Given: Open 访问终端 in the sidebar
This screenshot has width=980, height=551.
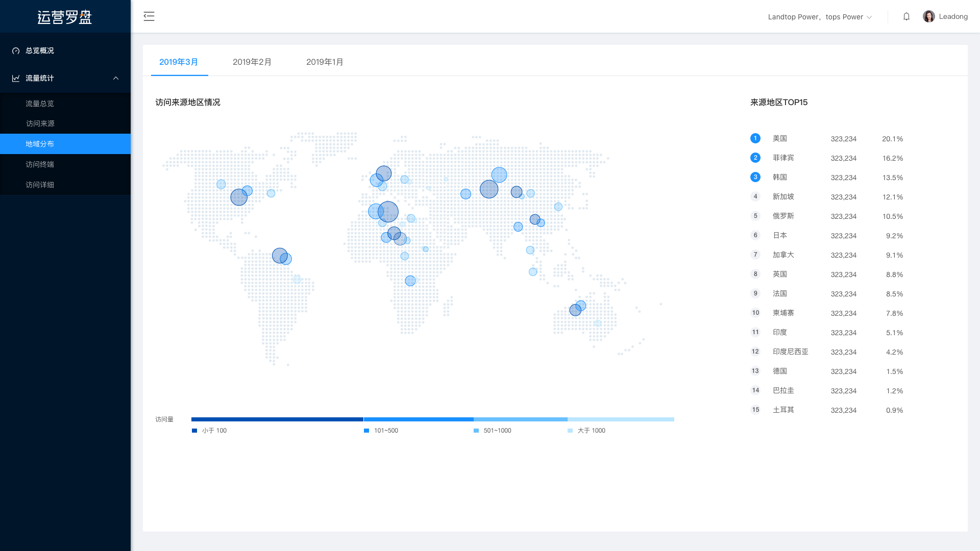Looking at the screenshot, I should click(40, 164).
